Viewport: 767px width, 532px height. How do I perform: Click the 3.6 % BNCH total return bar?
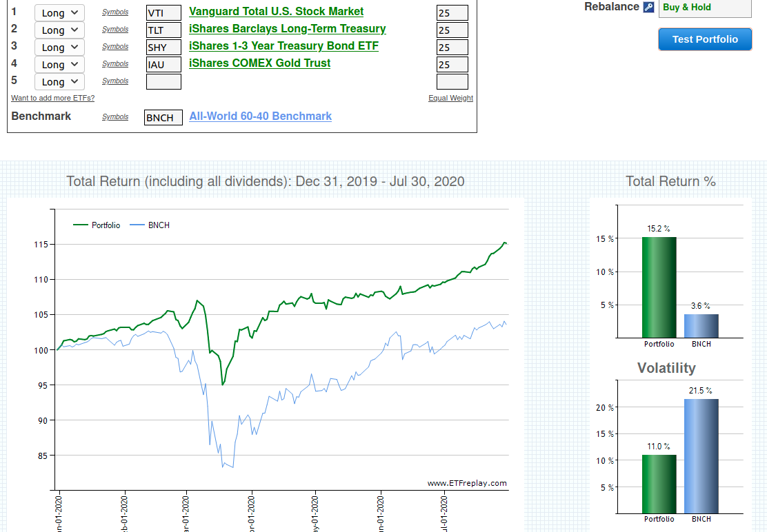(701, 326)
